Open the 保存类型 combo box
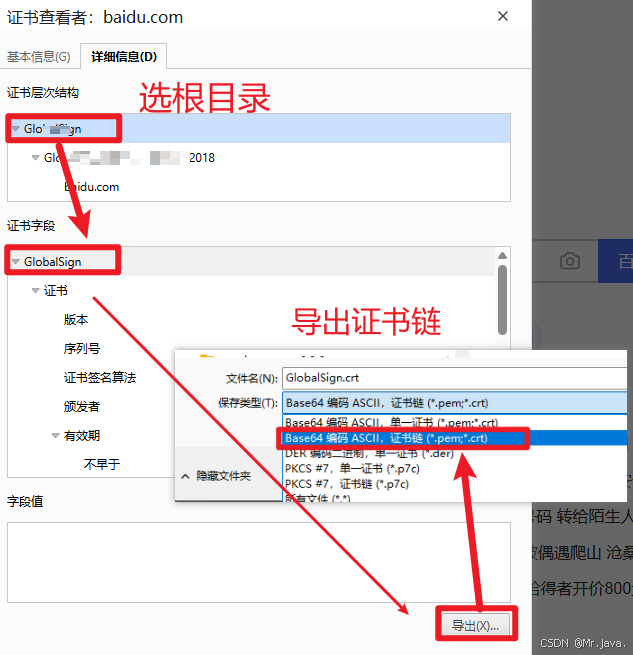 pyautogui.click(x=455, y=403)
